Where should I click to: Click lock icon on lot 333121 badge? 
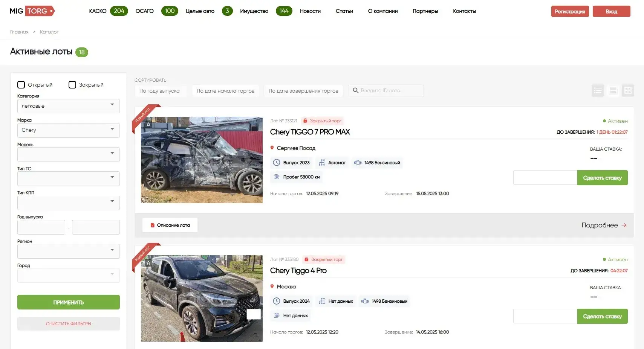coord(305,121)
